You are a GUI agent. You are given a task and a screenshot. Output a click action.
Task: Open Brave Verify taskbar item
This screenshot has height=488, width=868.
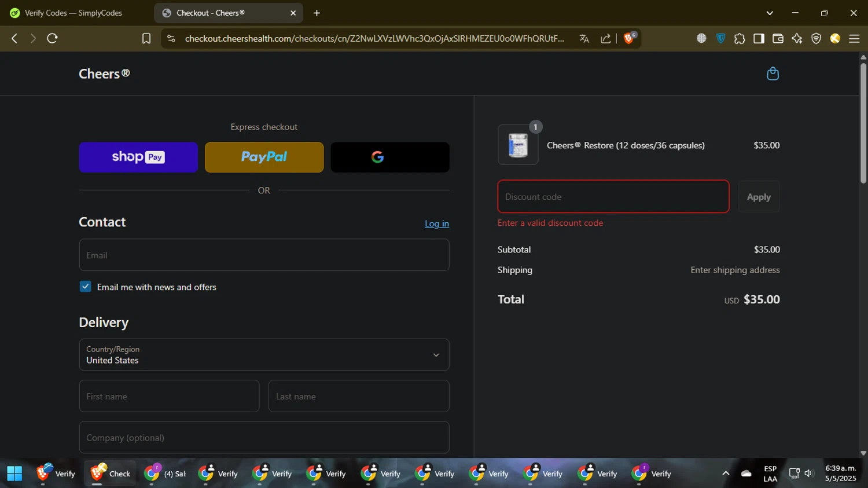tap(56, 474)
